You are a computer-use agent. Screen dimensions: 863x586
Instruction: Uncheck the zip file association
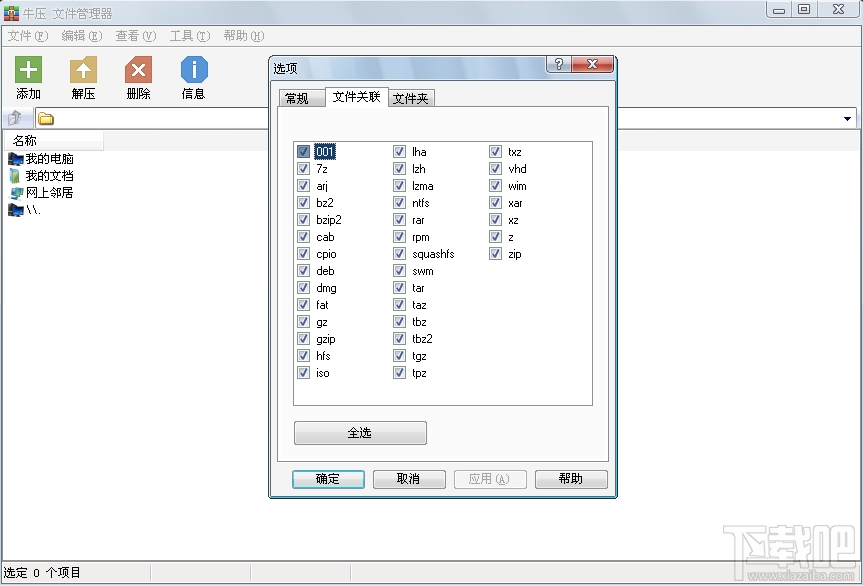pyautogui.click(x=495, y=254)
